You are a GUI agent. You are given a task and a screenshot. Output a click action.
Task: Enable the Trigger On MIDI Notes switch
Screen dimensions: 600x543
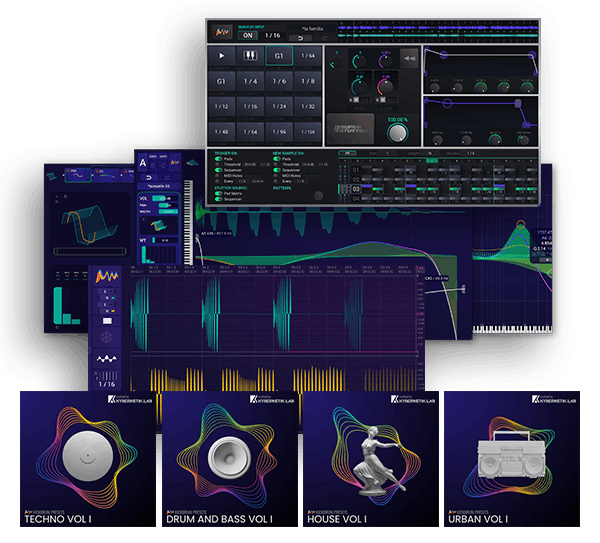pos(218,176)
